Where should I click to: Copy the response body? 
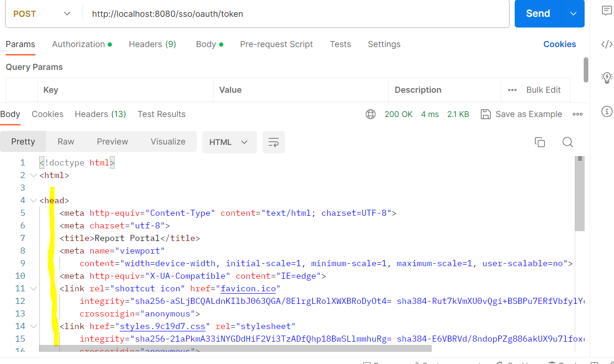point(539,142)
